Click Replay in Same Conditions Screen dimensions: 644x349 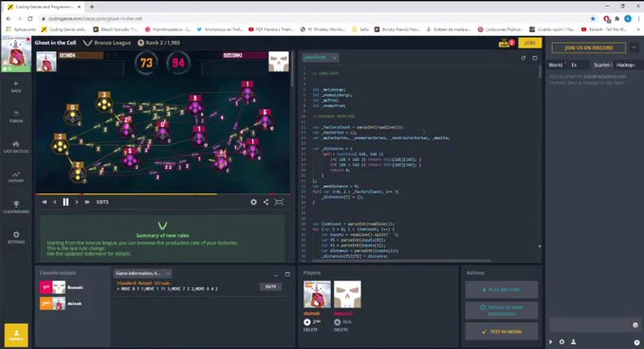tap(502, 310)
